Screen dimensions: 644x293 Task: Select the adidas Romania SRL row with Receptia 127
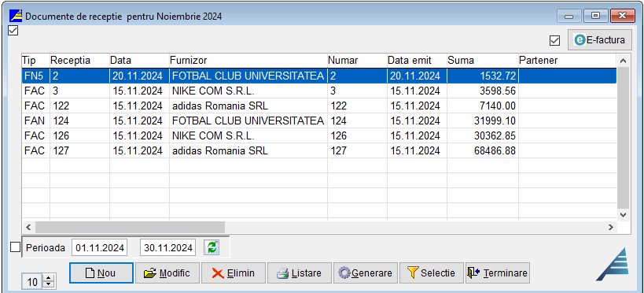point(319,151)
